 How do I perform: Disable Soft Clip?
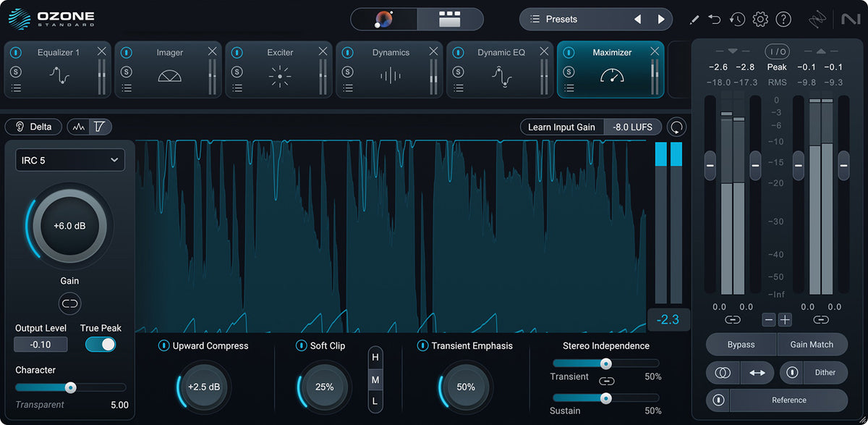pyautogui.click(x=302, y=346)
